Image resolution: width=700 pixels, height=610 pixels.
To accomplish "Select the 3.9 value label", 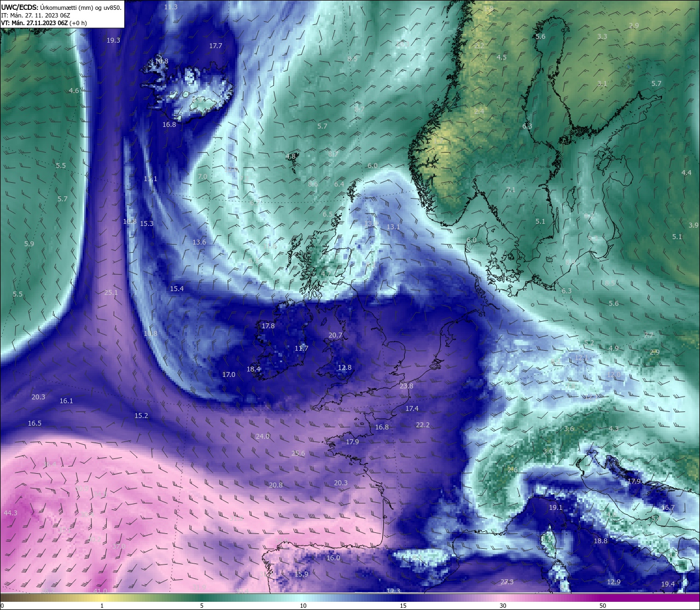I will [693, 225].
